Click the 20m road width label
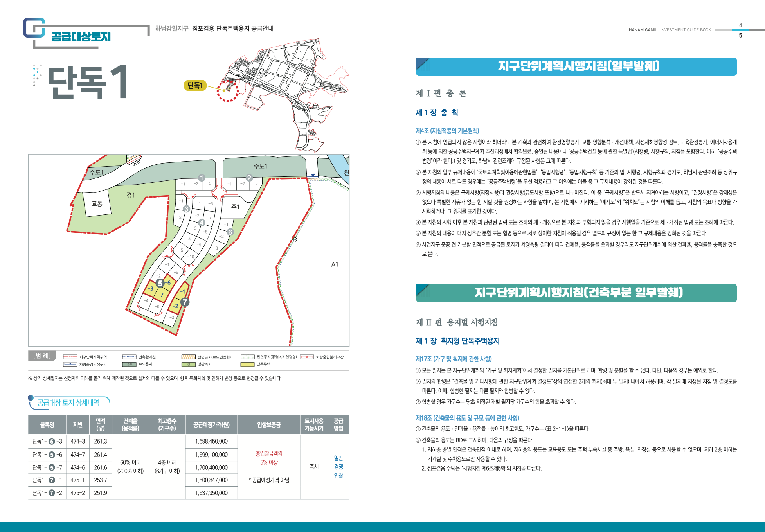Image resolution: width=765 pixels, height=532 pixels. (x=136, y=162)
